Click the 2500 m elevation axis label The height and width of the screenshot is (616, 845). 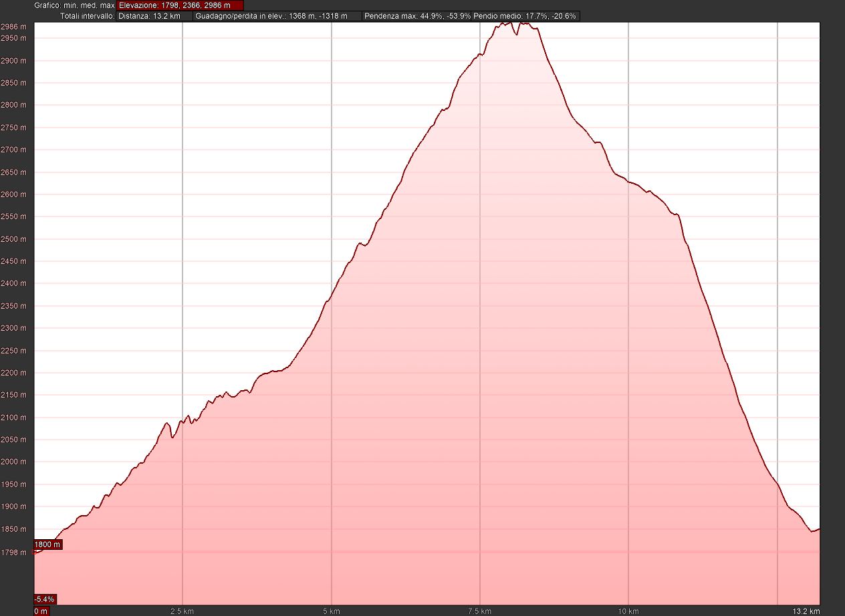tap(15, 239)
